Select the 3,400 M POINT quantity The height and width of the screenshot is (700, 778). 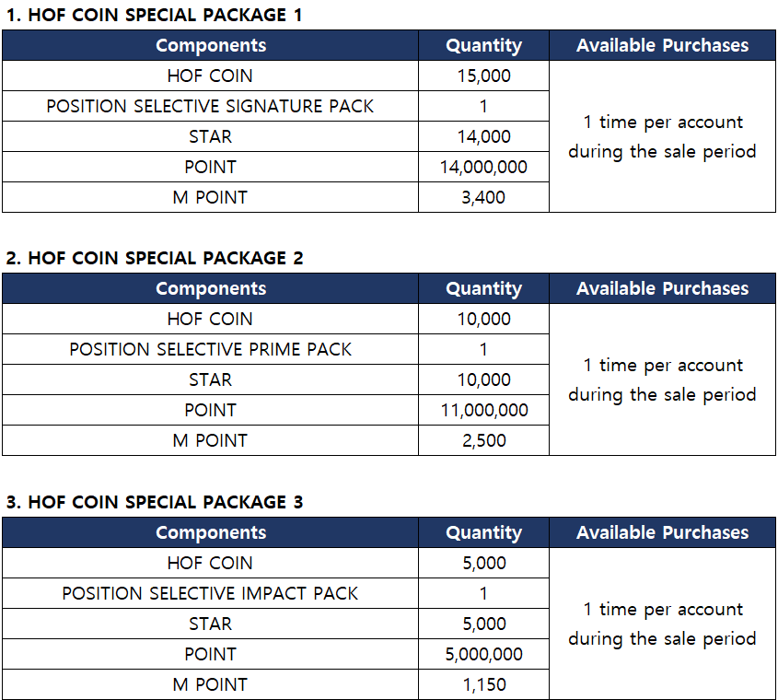click(x=483, y=197)
